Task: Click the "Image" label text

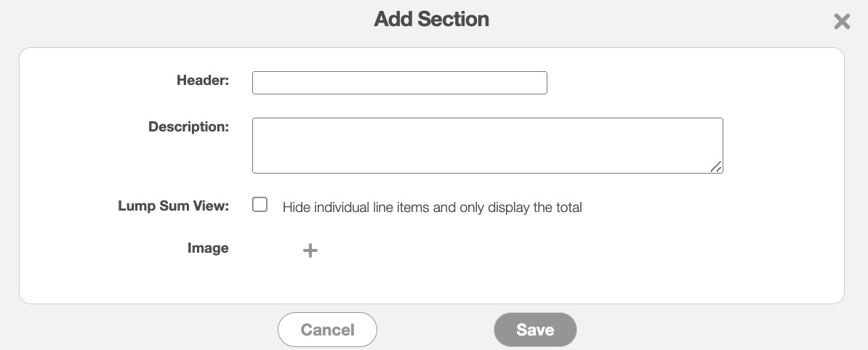Action: pos(208,248)
